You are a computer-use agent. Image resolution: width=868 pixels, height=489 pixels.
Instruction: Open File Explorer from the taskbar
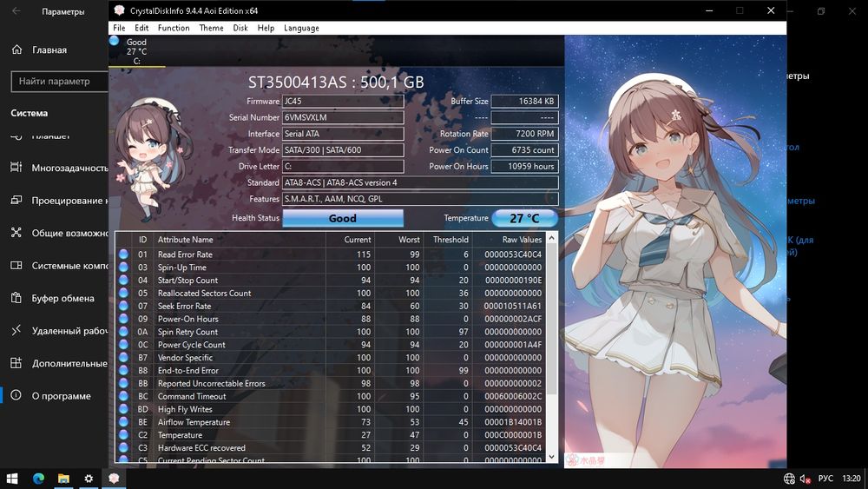(63, 479)
